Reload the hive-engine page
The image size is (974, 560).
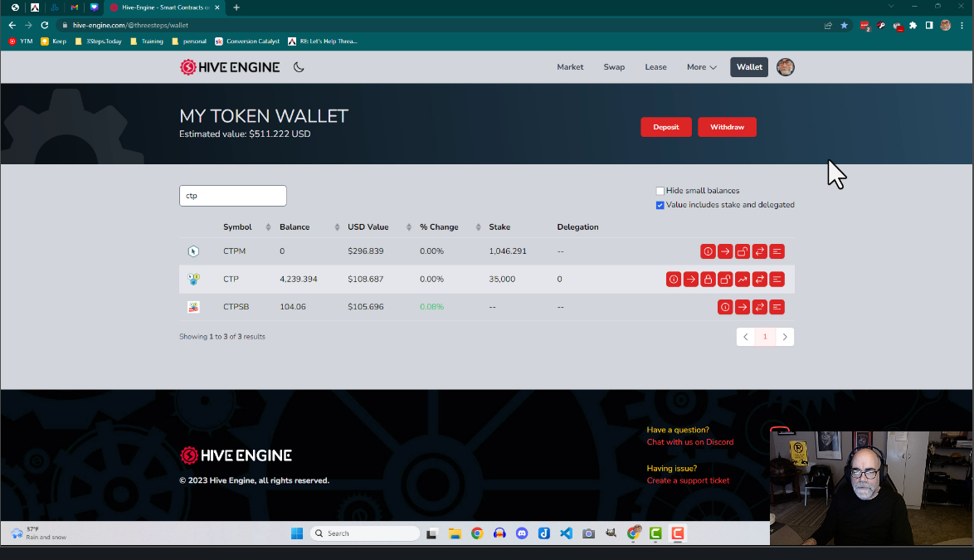[45, 26]
